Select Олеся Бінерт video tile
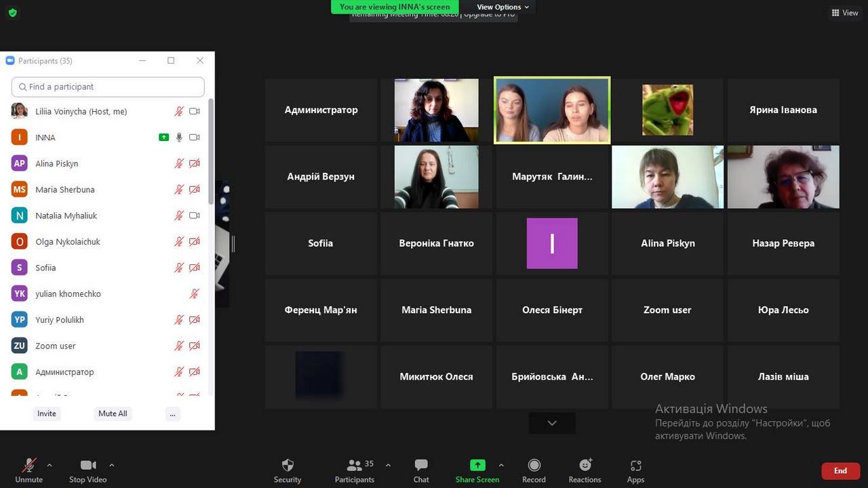Viewport: 868px width, 488px height. coord(552,310)
